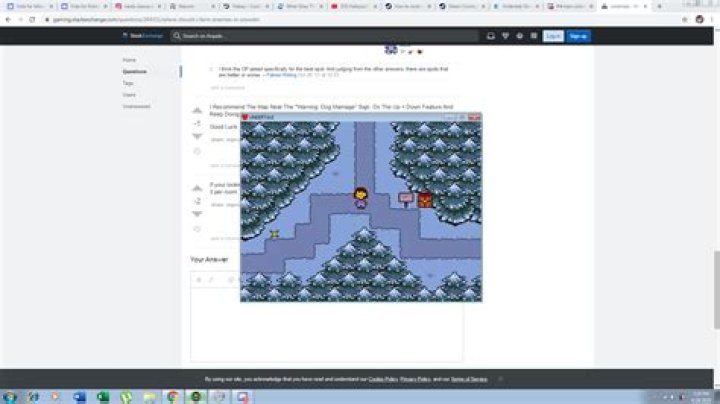Open the file explorer folder in taskbar
720x404 pixels.
150,397
